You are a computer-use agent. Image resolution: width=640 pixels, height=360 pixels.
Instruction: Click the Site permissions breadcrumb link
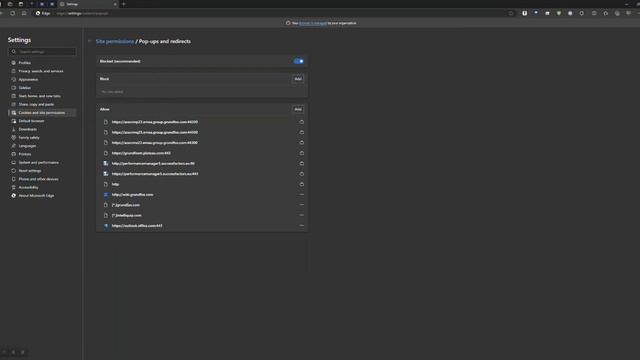(x=115, y=41)
